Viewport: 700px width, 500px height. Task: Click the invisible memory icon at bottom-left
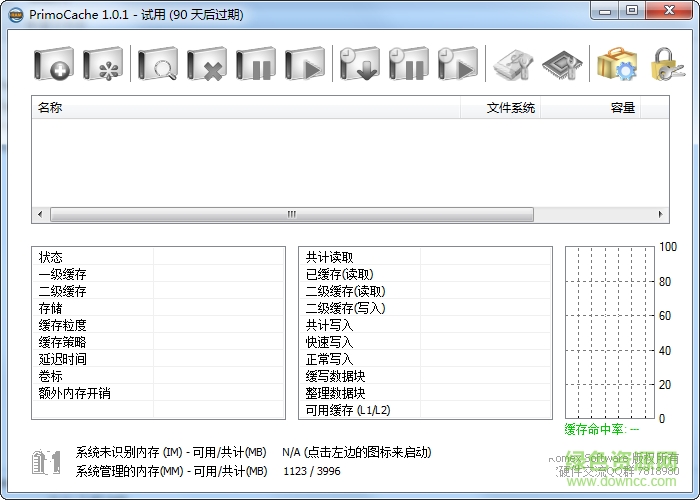[x=48, y=462]
